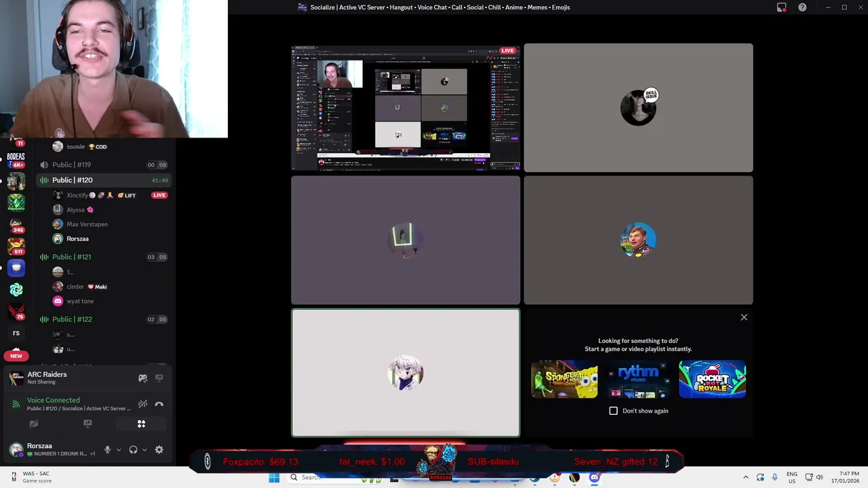Launch the SpongeBob activity

[x=564, y=379]
